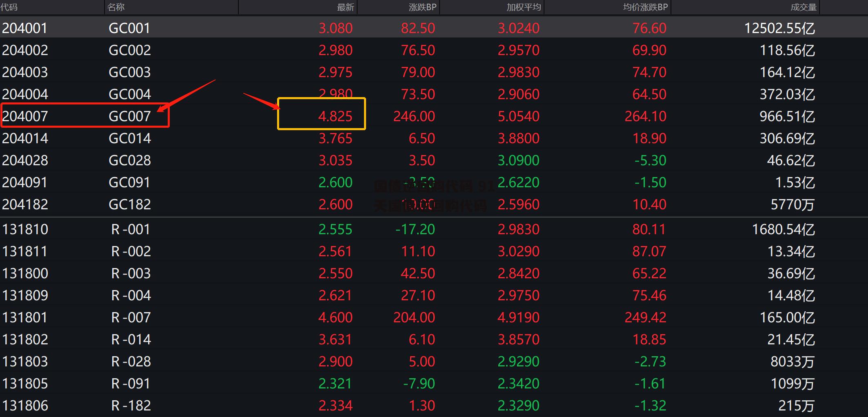Select code 204182
This screenshot has height=417, width=868.
[x=25, y=204]
